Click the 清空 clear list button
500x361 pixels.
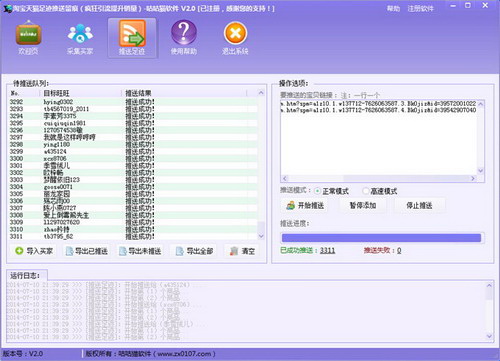pyautogui.click(x=242, y=251)
